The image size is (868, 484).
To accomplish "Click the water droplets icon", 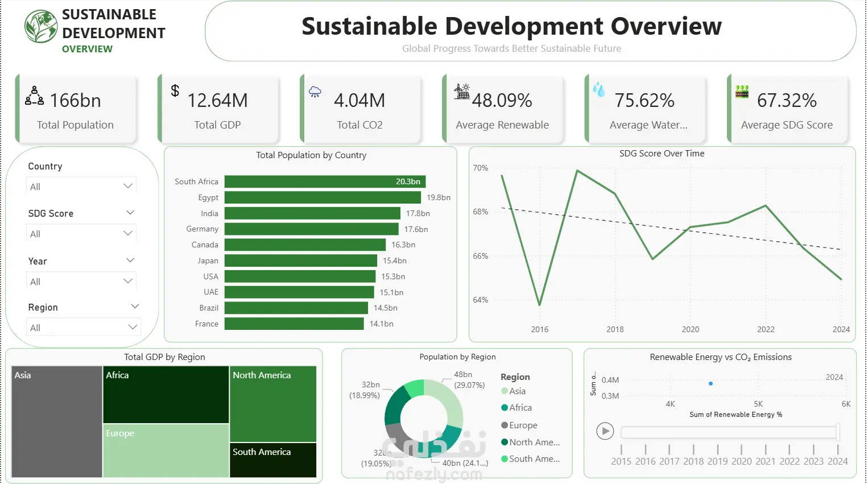I will [599, 89].
